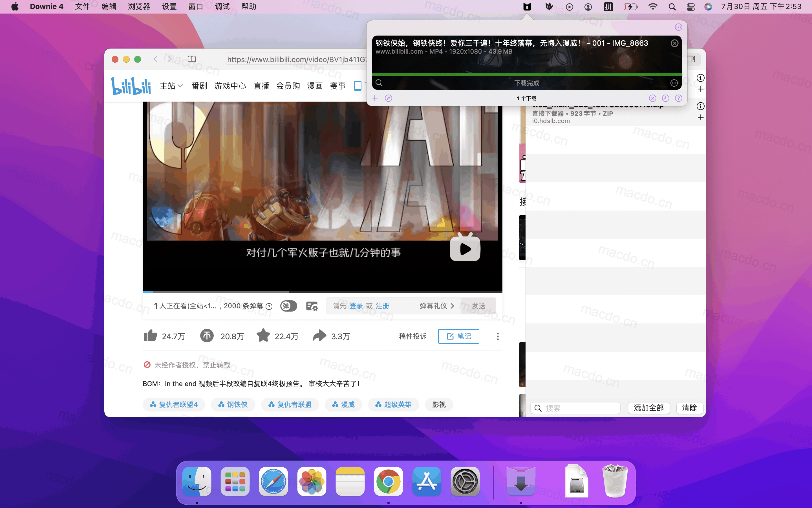Click the 发送 button
This screenshot has height=508, width=812.
(478, 306)
